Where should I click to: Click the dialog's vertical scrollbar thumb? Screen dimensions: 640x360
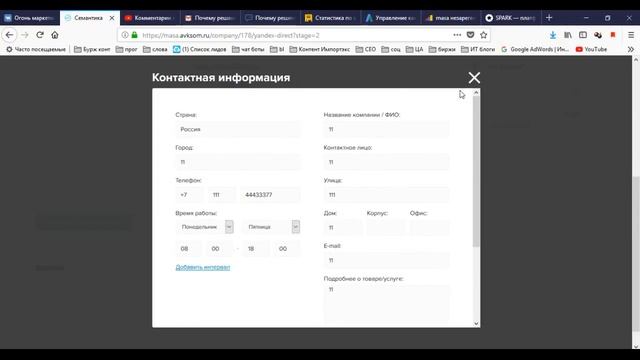[476, 171]
